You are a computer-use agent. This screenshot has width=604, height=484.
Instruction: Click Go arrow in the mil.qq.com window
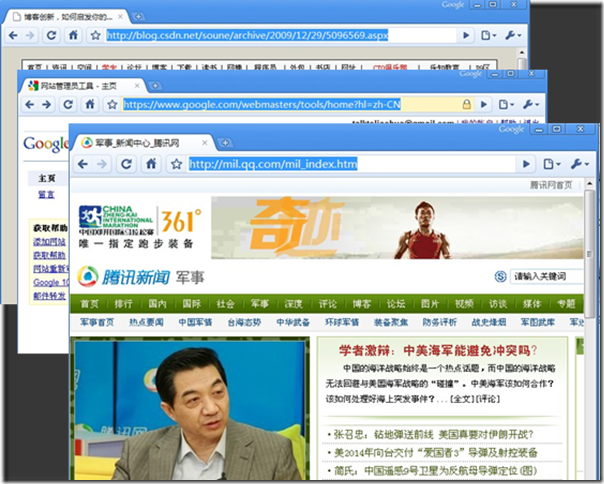[x=526, y=164]
